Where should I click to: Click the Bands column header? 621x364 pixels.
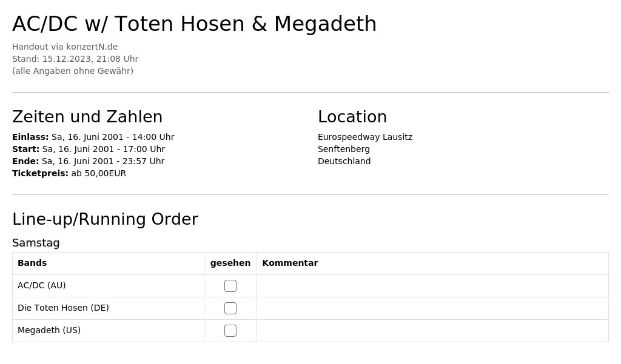click(x=32, y=263)
